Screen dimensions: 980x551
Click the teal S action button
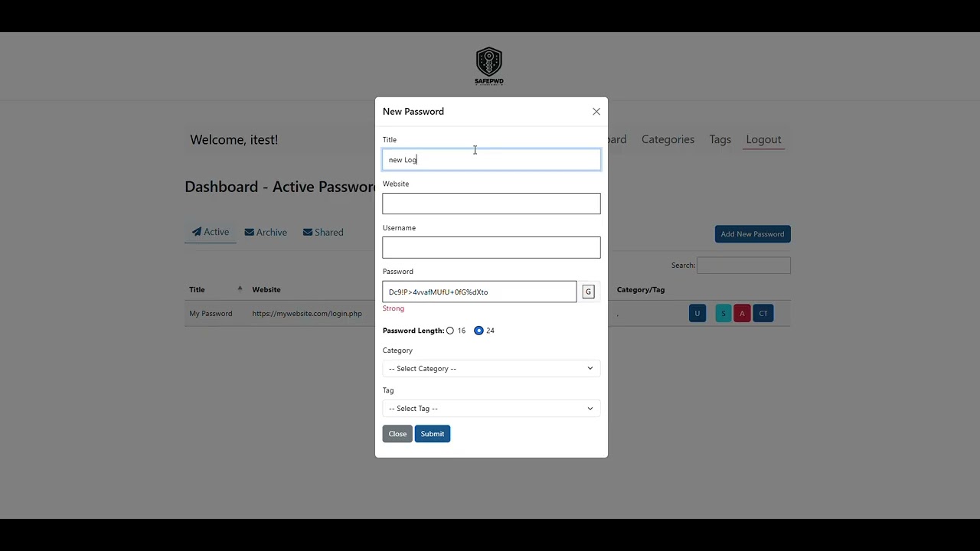(x=723, y=313)
